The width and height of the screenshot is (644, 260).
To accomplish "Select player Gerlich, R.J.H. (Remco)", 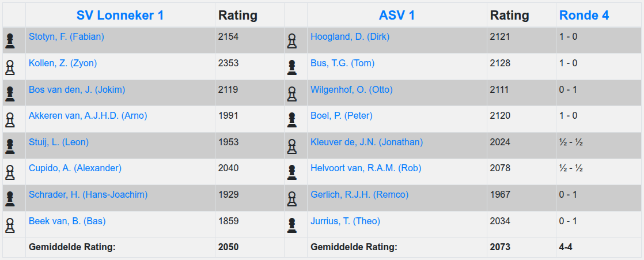I will click(x=359, y=195).
